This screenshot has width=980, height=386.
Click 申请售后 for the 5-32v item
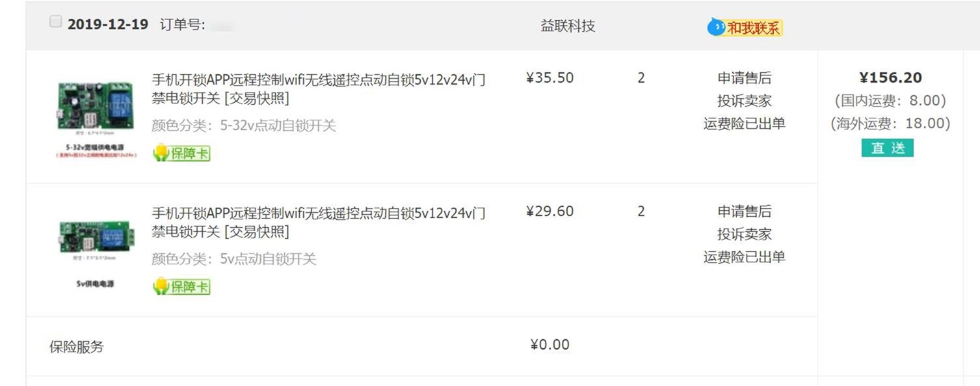(744, 79)
